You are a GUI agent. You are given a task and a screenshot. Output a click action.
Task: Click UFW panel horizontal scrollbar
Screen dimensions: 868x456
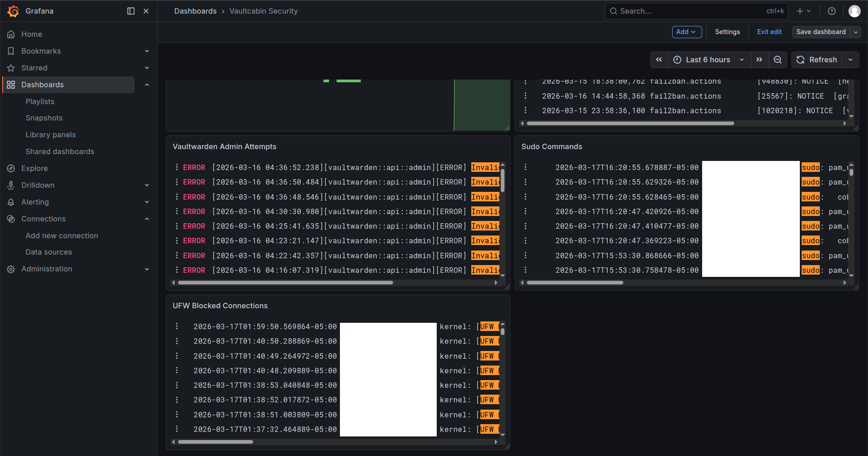coord(215,442)
